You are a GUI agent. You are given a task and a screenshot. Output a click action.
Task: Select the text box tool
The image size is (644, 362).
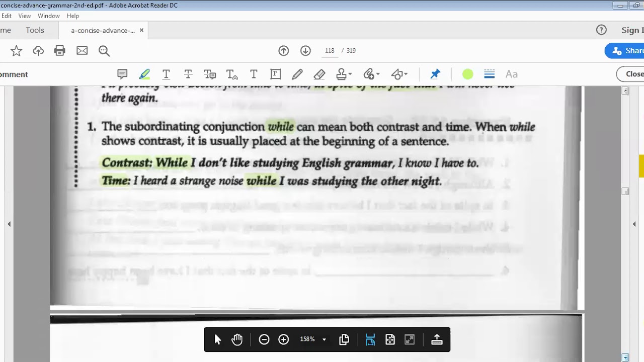(275, 74)
